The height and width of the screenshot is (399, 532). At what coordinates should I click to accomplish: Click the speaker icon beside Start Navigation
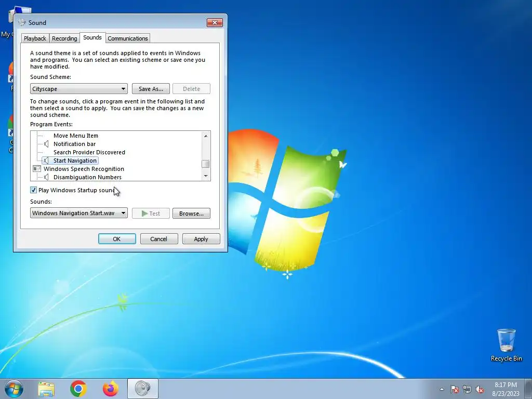pyautogui.click(x=46, y=161)
